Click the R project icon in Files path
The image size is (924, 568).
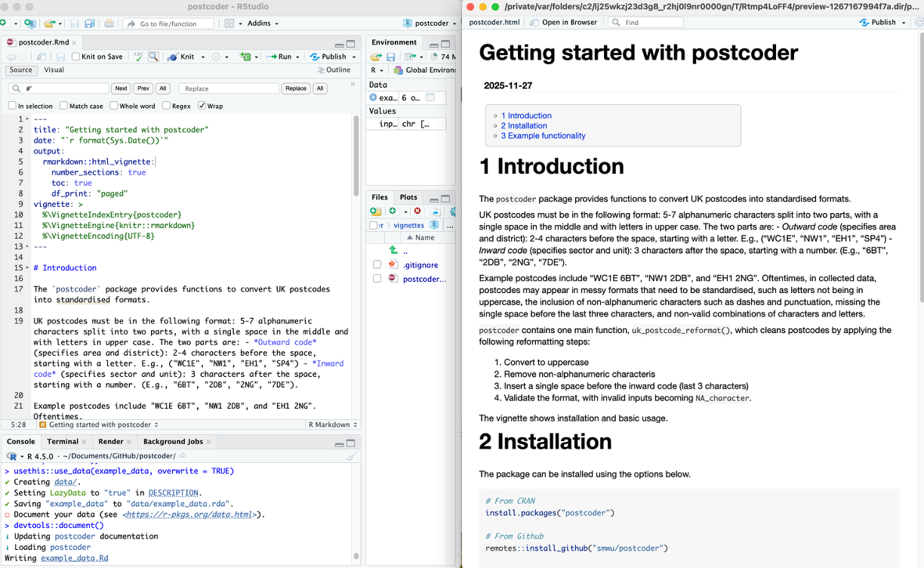click(x=434, y=225)
